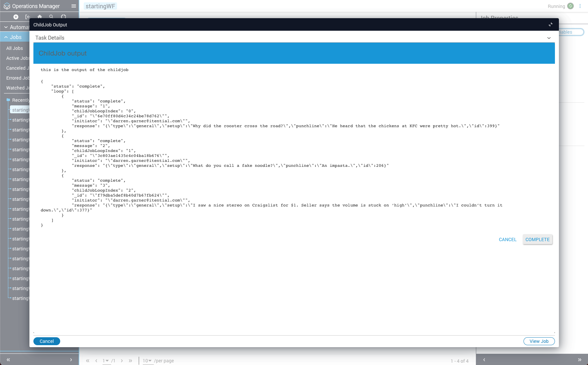Click the _id line containing 6e70ff80d4c34c24be78d762

pyautogui.click(x=121, y=116)
